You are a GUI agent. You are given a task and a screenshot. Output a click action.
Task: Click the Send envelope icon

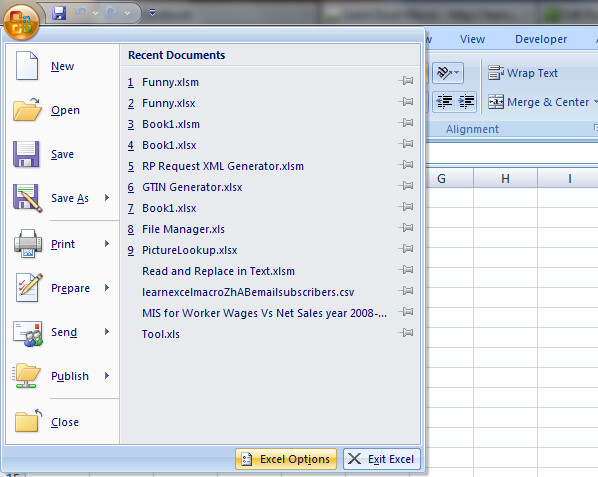(x=27, y=333)
